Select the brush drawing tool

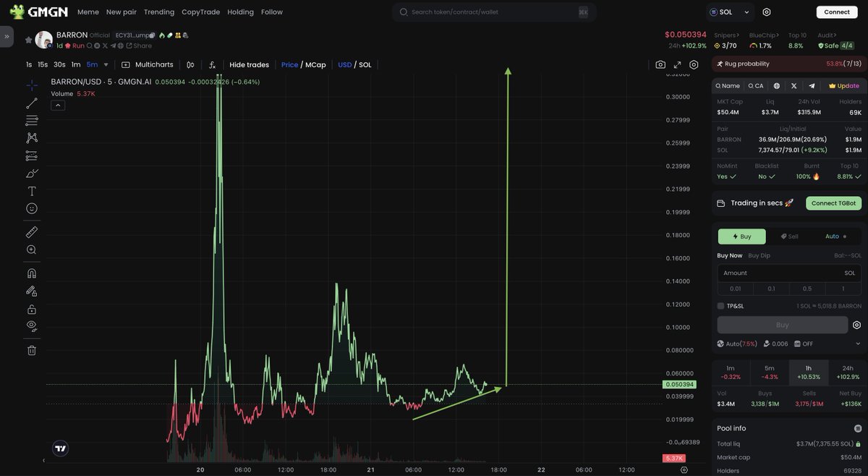pos(32,174)
